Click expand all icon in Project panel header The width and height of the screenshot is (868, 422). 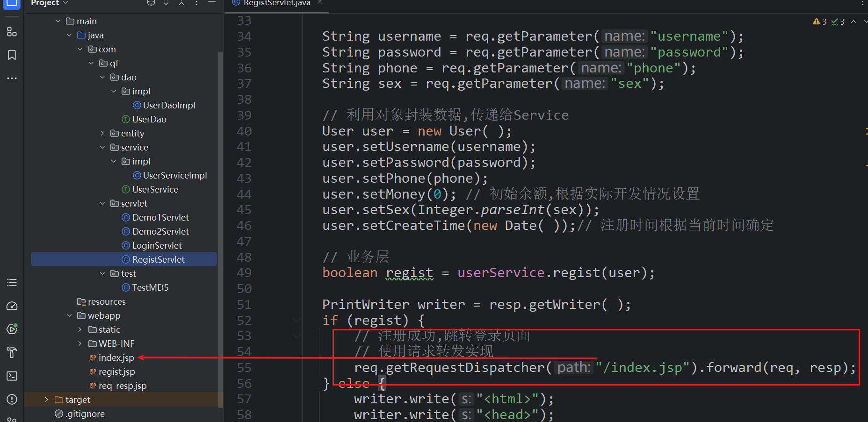pyautogui.click(x=166, y=3)
